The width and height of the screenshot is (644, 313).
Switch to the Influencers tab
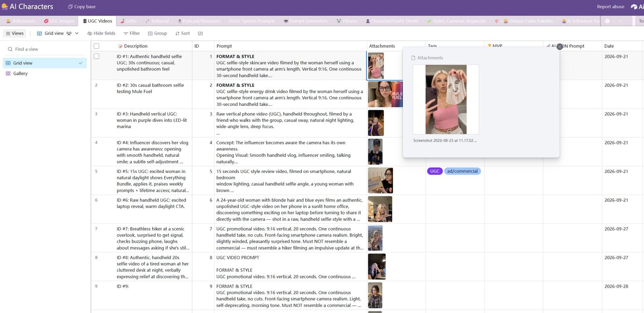click(x=21, y=21)
